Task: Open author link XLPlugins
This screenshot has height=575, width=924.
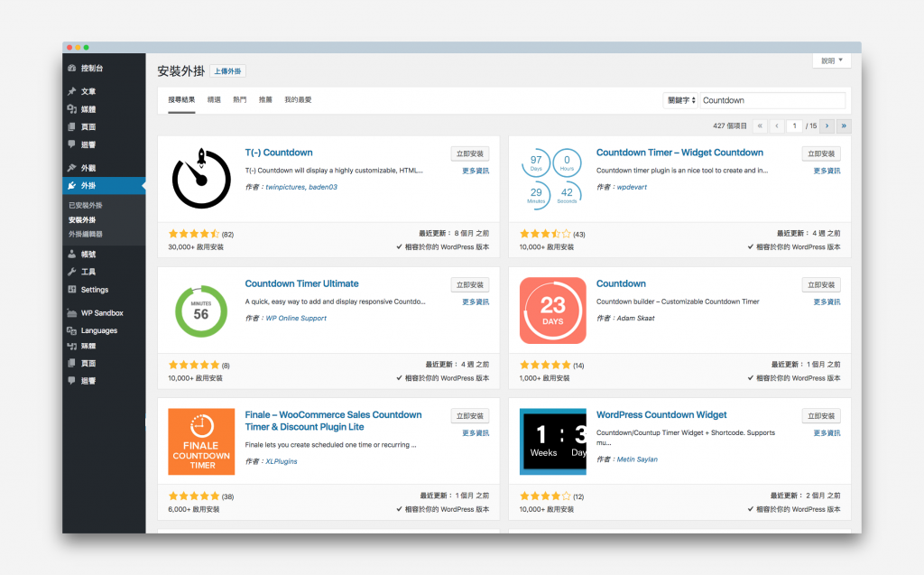Action: [282, 462]
